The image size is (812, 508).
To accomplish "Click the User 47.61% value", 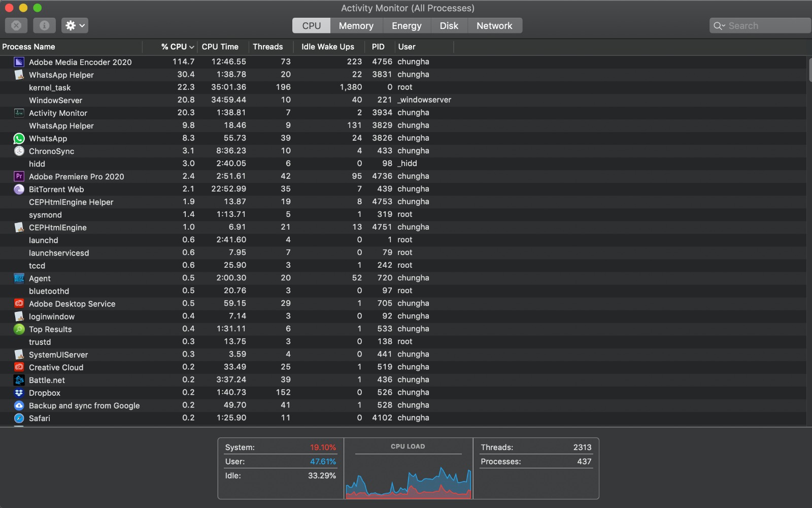I will click(323, 462).
